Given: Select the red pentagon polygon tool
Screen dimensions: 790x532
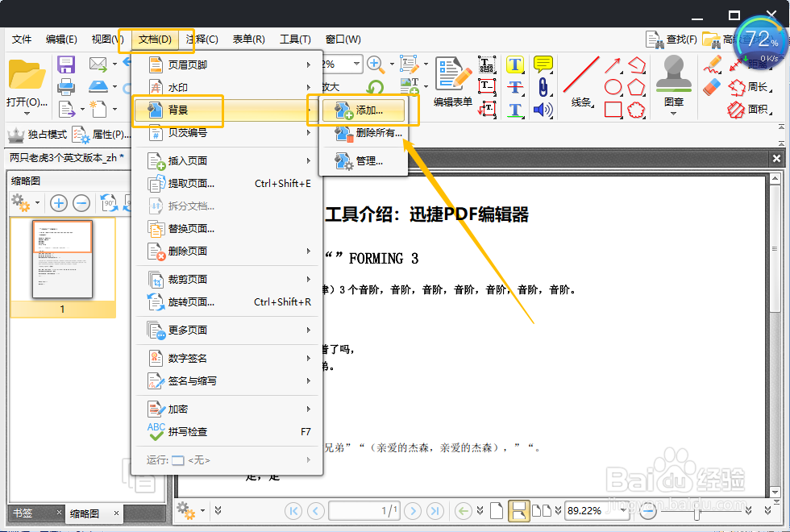Looking at the screenshot, I should (636, 87).
